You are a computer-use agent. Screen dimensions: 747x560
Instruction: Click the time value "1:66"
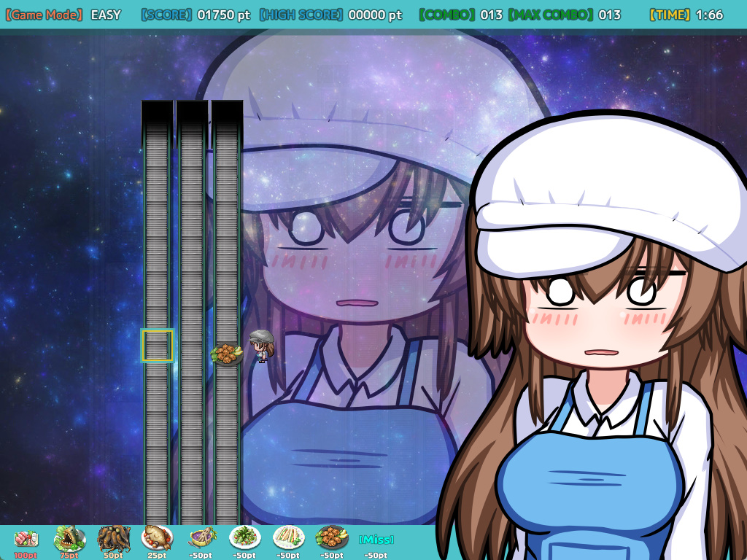click(x=709, y=15)
